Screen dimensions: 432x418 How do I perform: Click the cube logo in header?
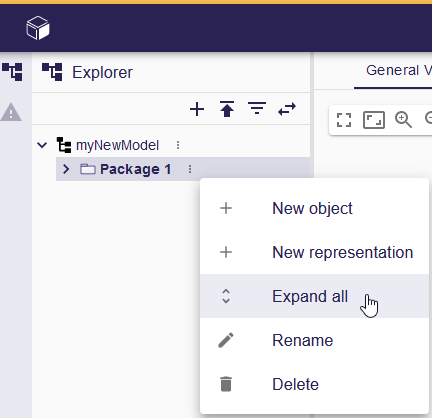click(38, 28)
